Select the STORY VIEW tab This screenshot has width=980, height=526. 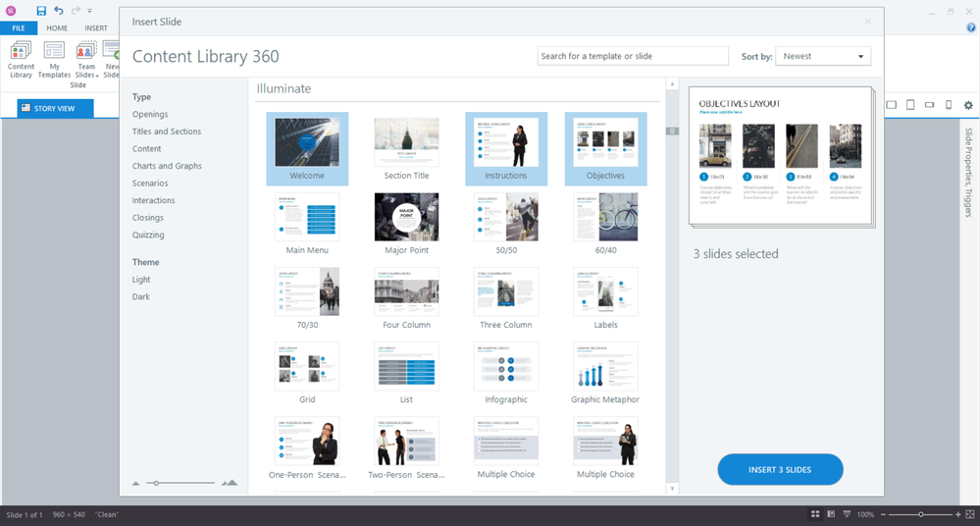point(56,108)
